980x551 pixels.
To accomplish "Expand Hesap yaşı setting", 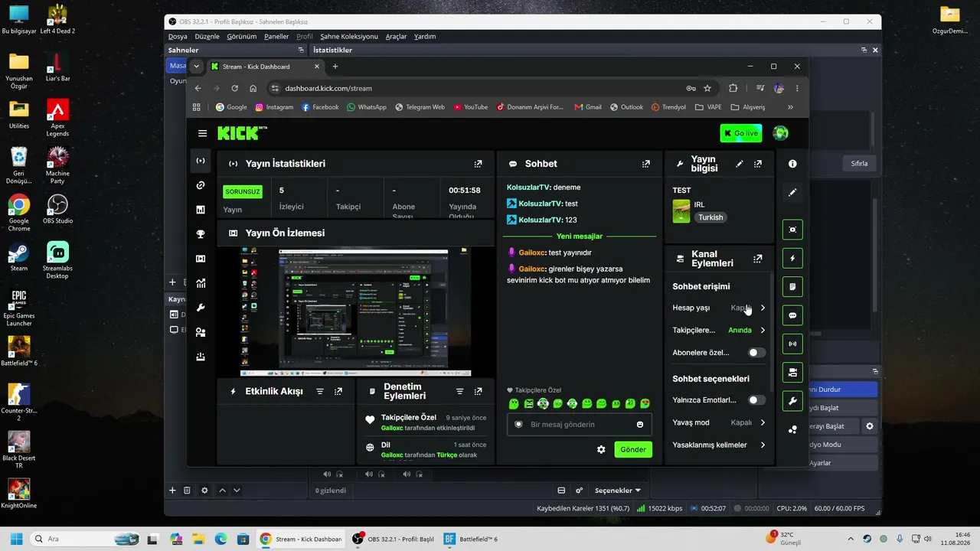I will (719, 308).
